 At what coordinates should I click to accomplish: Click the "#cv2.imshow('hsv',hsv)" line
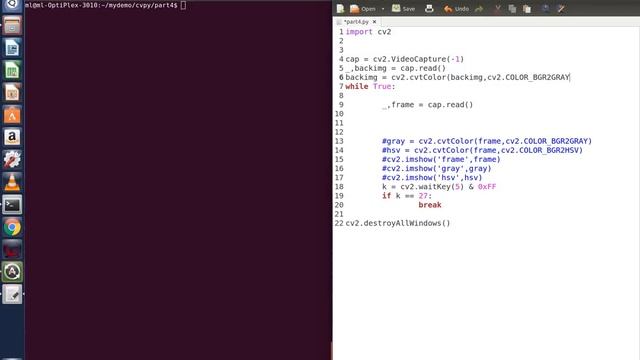click(x=432, y=178)
